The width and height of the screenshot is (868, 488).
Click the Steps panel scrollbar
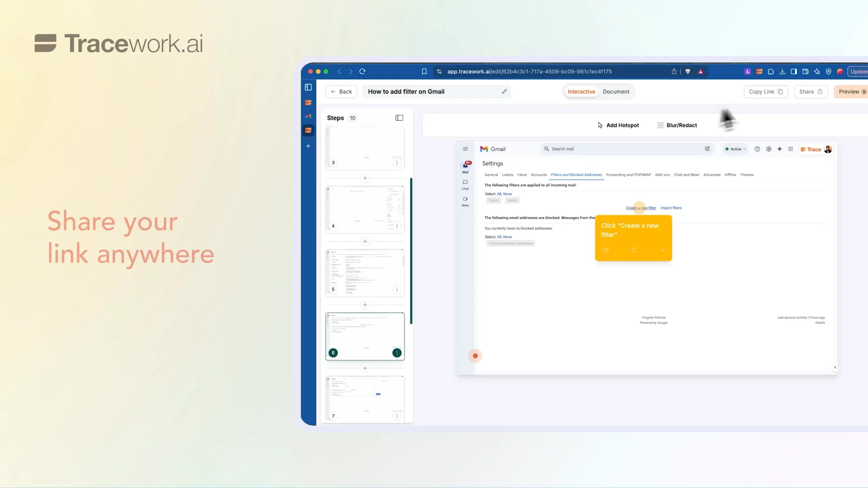411,251
